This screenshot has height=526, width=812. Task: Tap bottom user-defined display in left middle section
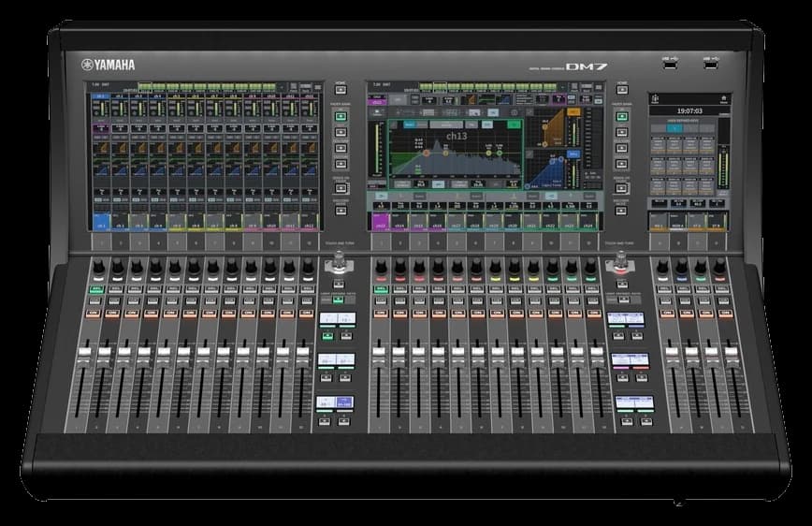click(335, 402)
